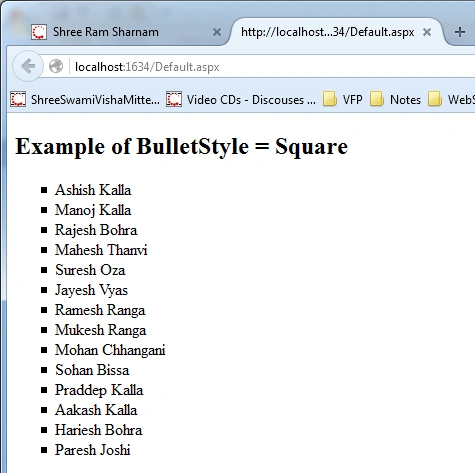The width and height of the screenshot is (475, 473).
Task: Click Video CDs bookmark favicon
Action: (174, 99)
